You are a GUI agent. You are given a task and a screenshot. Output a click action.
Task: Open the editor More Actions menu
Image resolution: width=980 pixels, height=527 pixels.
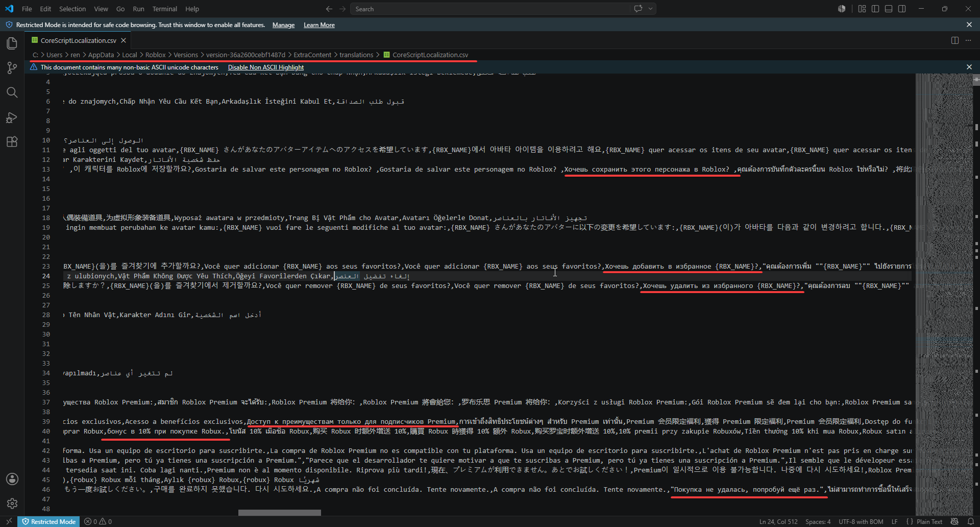pos(968,40)
